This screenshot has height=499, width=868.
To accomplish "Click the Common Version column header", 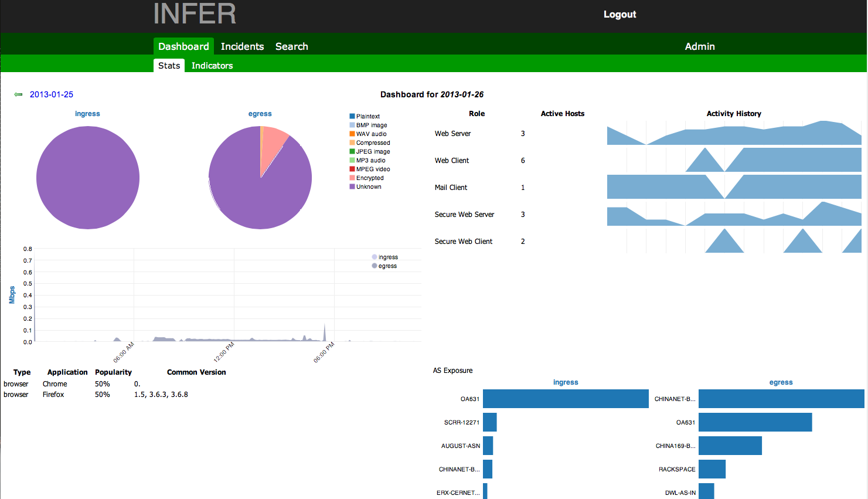I will point(196,372).
